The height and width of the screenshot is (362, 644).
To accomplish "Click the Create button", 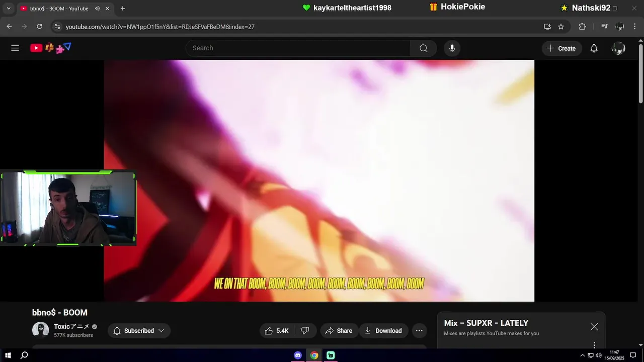I will (x=561, y=48).
